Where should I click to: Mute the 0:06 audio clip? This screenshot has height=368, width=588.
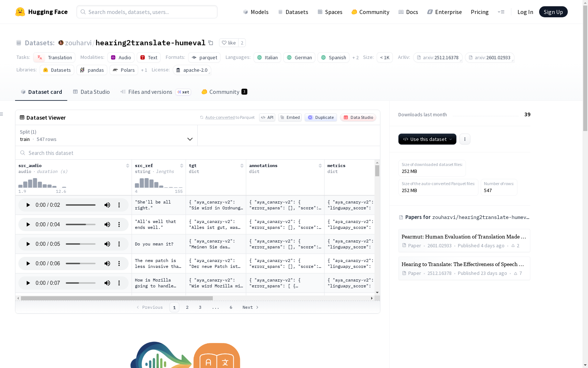[x=107, y=263]
